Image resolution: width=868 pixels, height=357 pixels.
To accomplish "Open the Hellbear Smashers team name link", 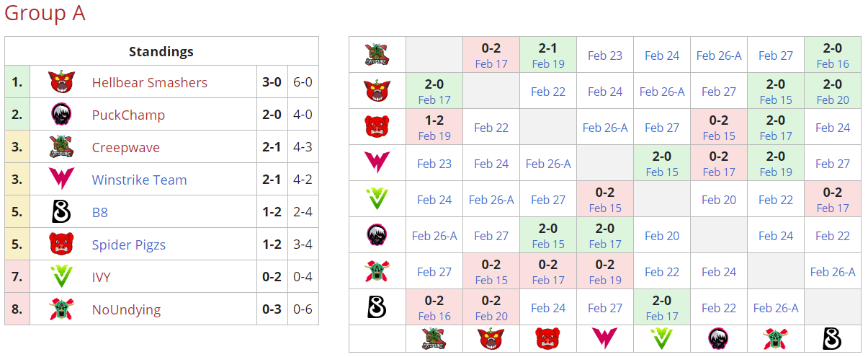I will pyautogui.click(x=149, y=82).
